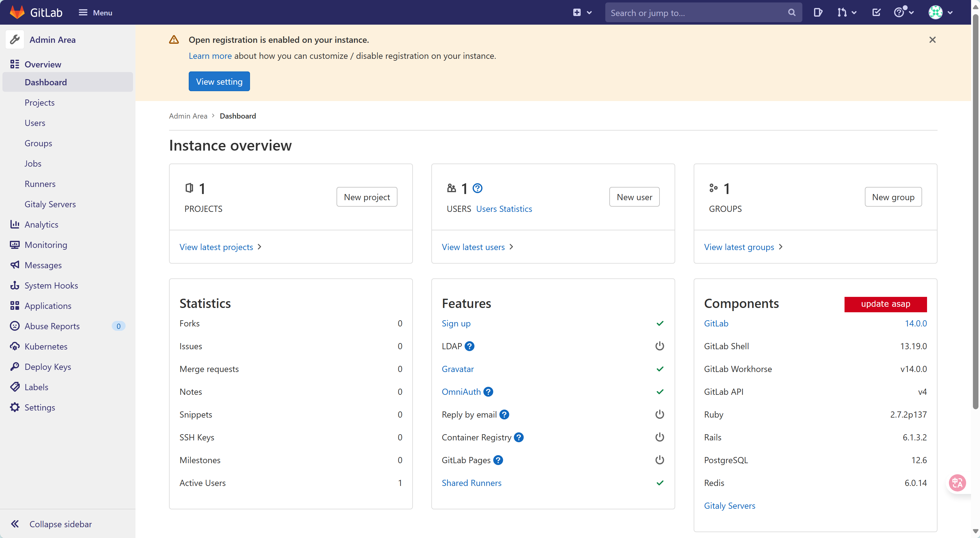Click the Applications grid icon

click(15, 306)
